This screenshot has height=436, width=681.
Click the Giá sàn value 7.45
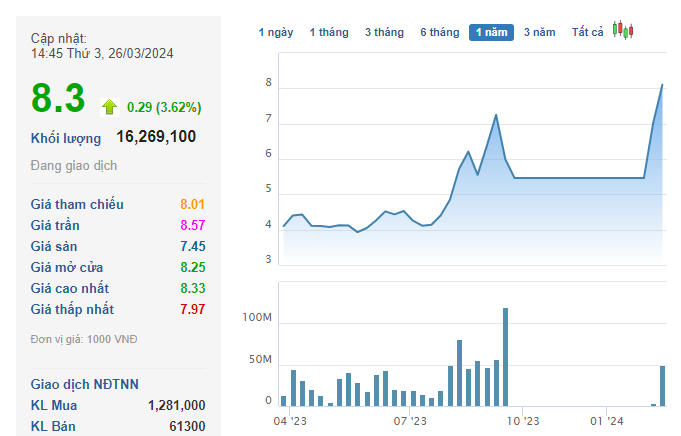click(x=192, y=246)
